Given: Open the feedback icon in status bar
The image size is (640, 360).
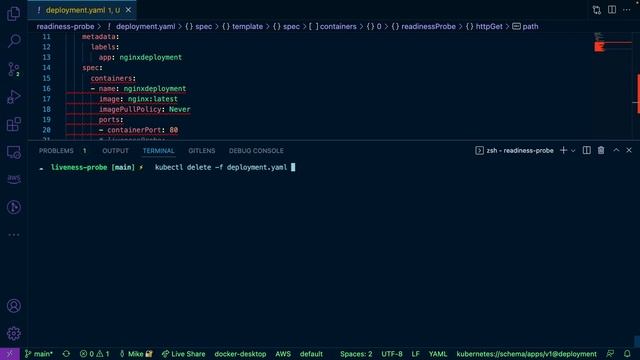Looking at the screenshot, I should pos(610,354).
